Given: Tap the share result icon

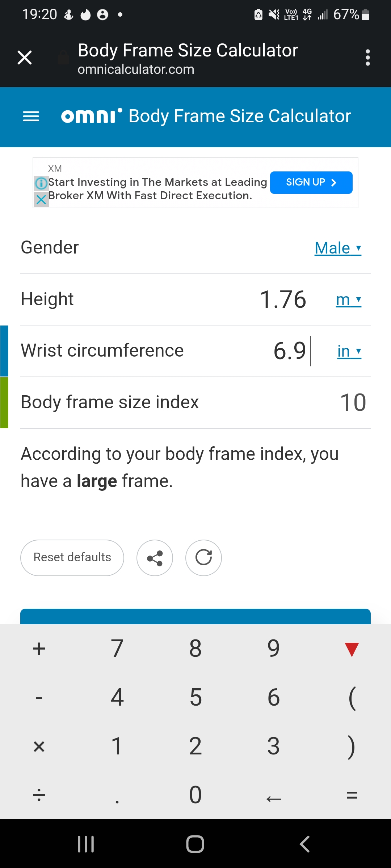Looking at the screenshot, I should coord(155,558).
